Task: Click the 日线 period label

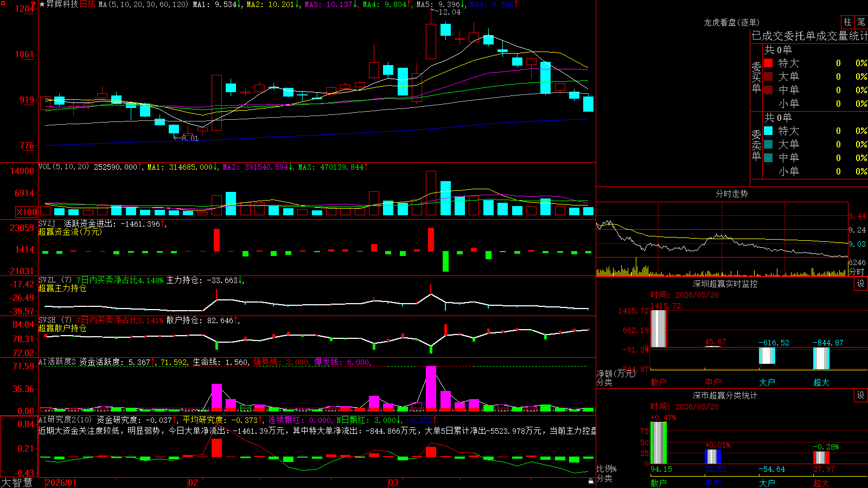Action: [x=87, y=4]
